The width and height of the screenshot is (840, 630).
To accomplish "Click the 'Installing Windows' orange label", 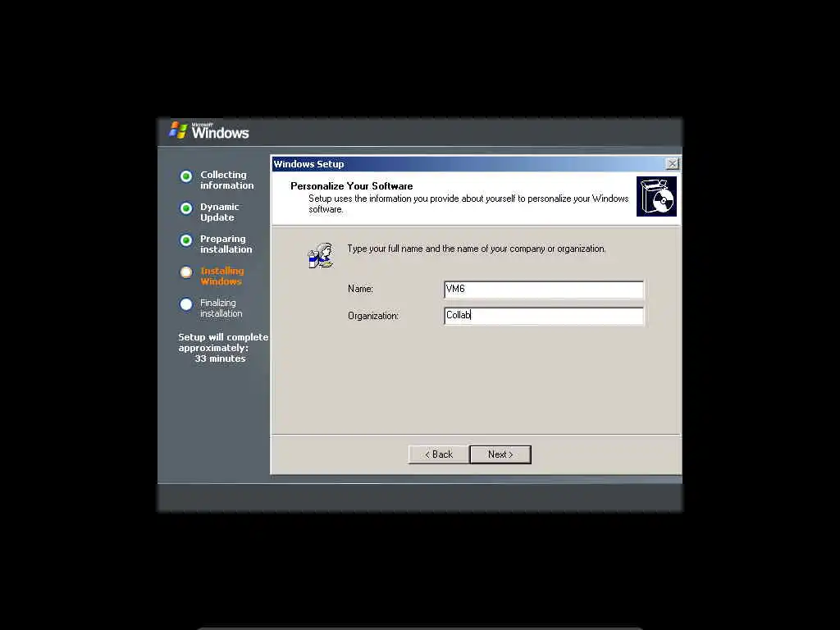I will pos(221,276).
